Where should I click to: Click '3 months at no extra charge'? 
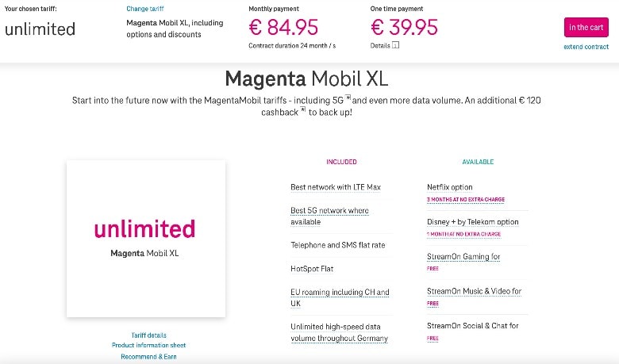(x=466, y=200)
